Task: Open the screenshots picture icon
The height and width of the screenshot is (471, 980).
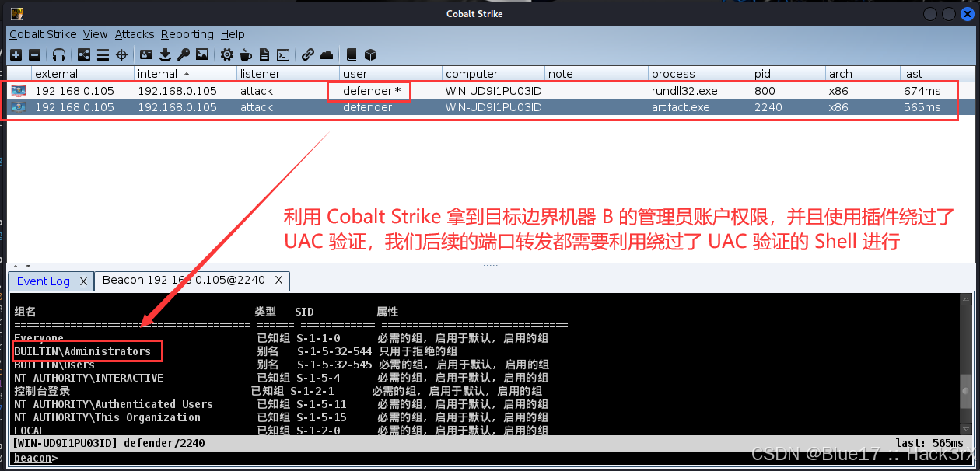Action: pos(202,54)
